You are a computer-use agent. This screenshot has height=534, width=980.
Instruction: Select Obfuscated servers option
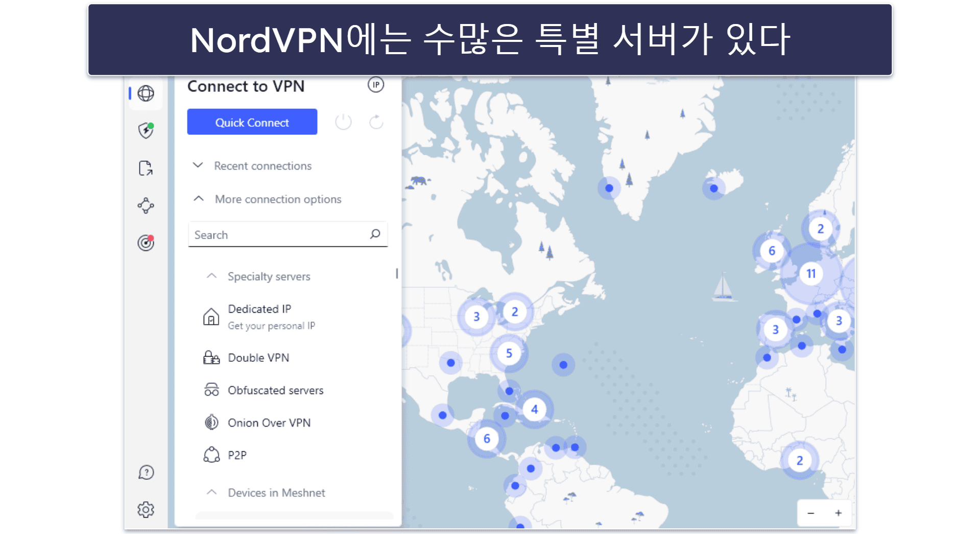coord(276,390)
